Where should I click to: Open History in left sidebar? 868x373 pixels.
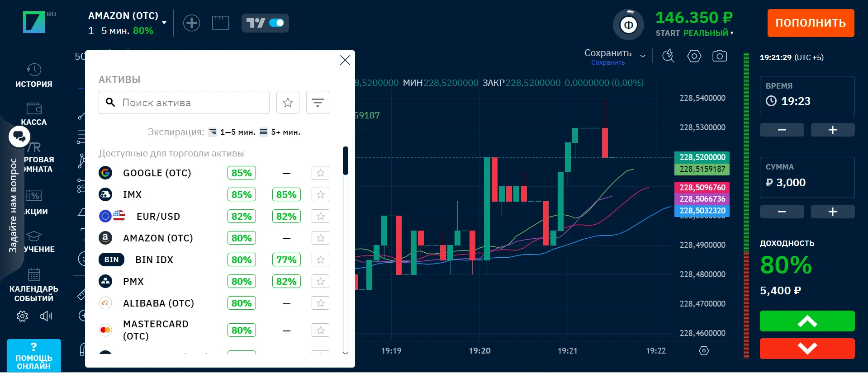(x=33, y=76)
